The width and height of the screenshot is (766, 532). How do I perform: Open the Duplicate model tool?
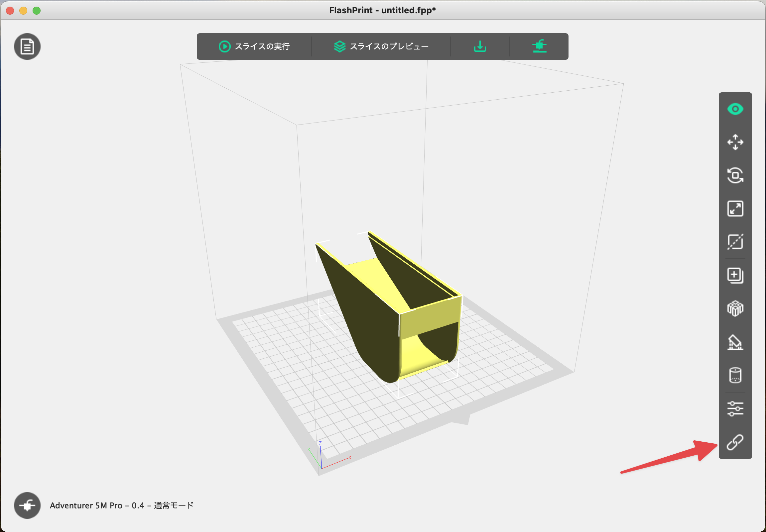pyautogui.click(x=735, y=275)
